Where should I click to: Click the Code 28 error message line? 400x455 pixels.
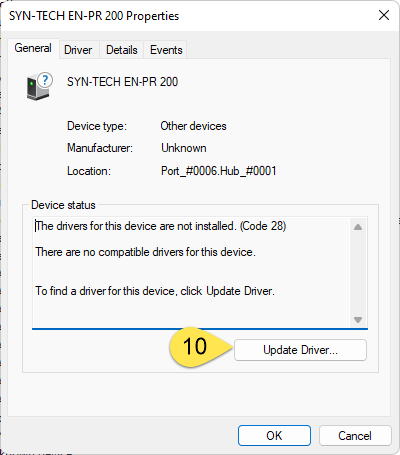point(161,226)
